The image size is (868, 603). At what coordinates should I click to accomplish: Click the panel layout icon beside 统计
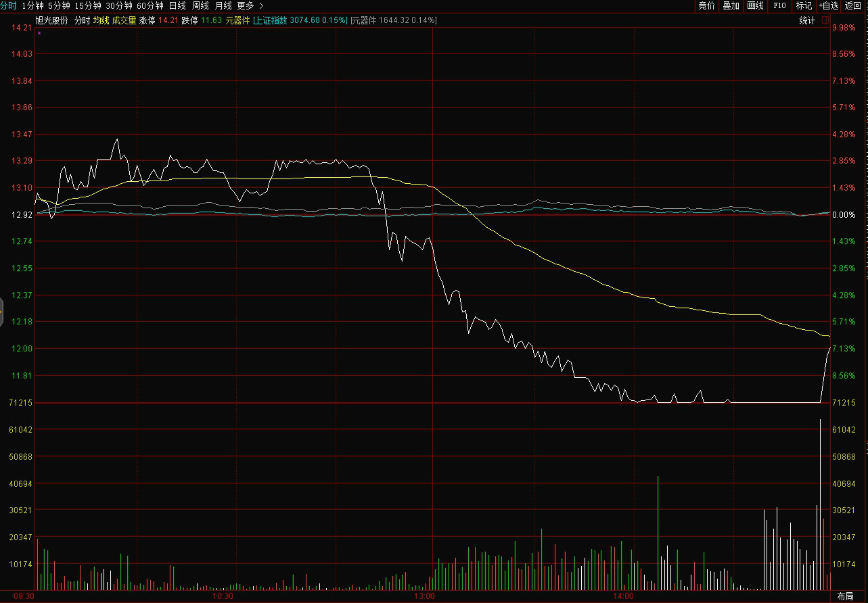pos(825,20)
